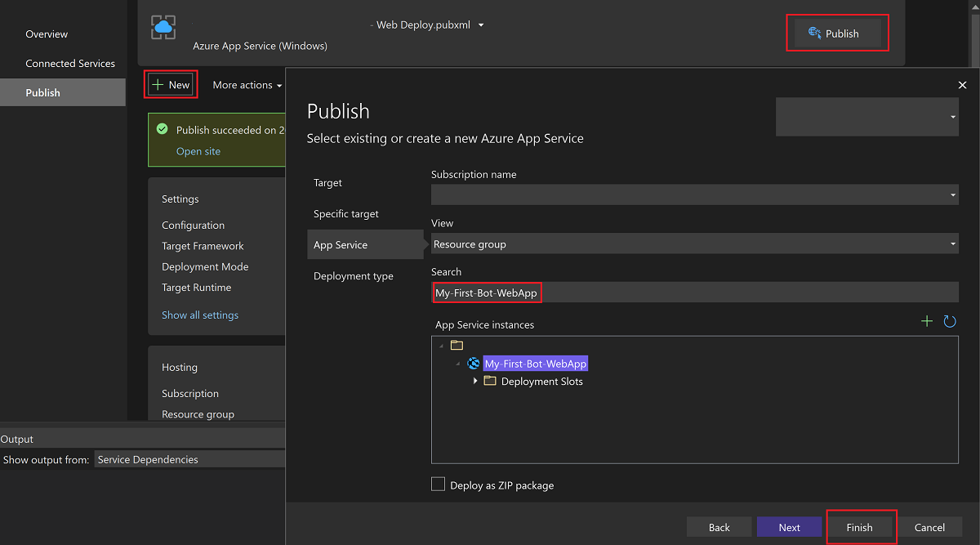The width and height of the screenshot is (980, 545).
Task: Open the View dropdown showing Resource group
Action: [951, 243]
